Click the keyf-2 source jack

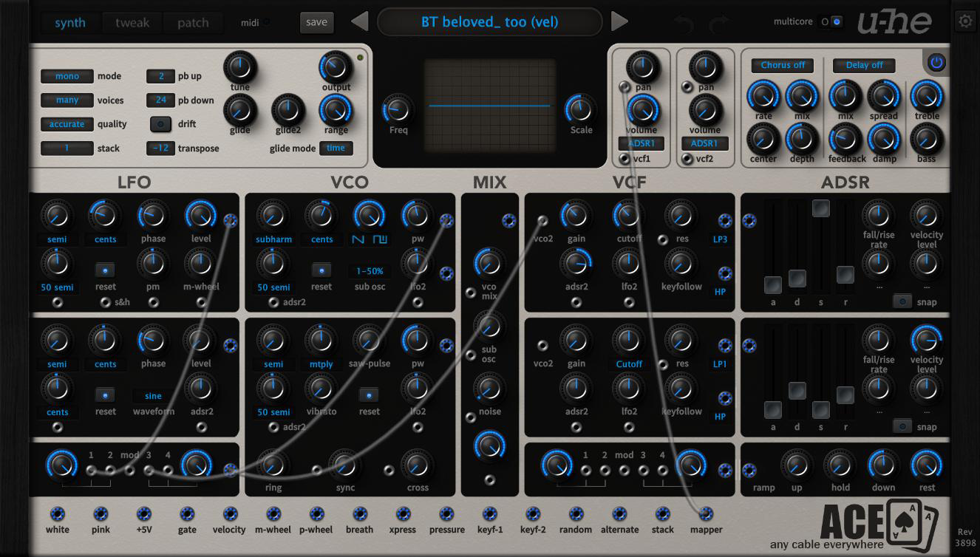point(533,514)
